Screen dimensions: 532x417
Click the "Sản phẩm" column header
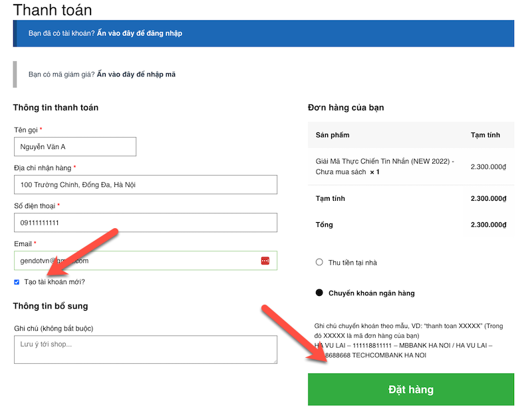tap(332, 135)
